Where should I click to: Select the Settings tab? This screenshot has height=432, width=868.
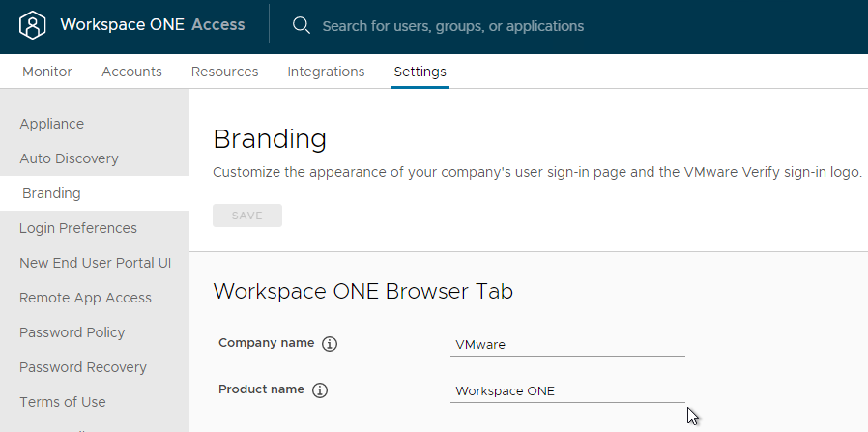click(420, 72)
